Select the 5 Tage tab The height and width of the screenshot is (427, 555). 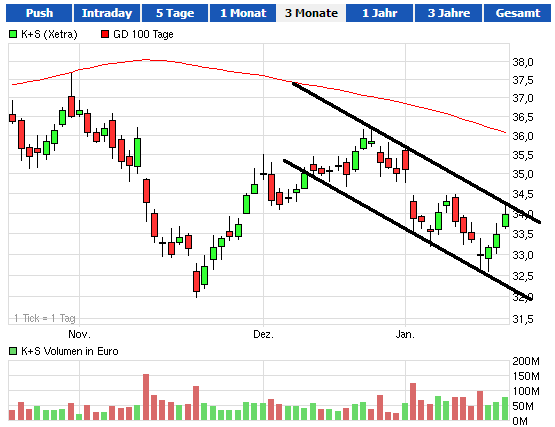(x=175, y=13)
